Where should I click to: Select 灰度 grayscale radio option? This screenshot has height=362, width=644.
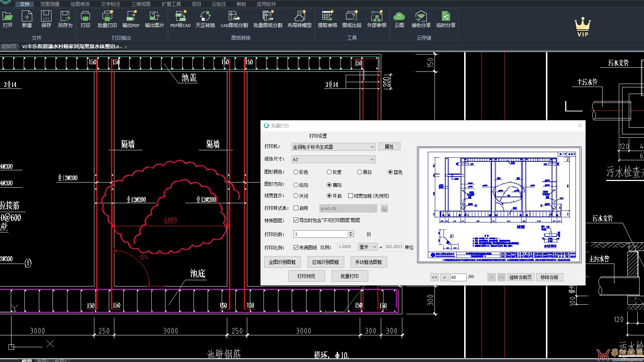click(x=334, y=172)
